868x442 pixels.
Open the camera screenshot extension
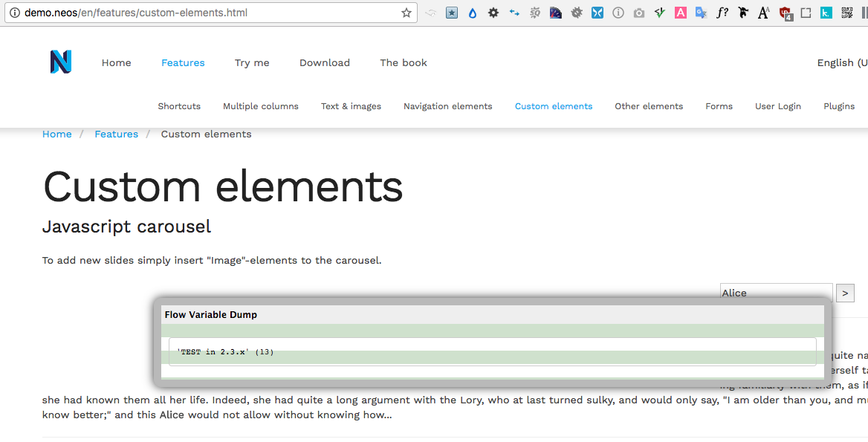pos(638,13)
